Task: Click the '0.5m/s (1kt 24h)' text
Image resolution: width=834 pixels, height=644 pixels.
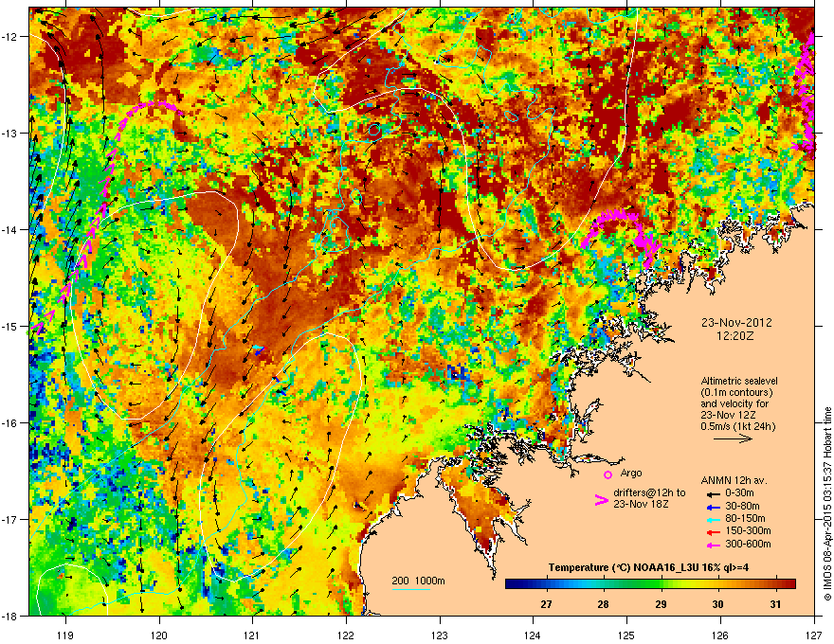Action: (737, 426)
